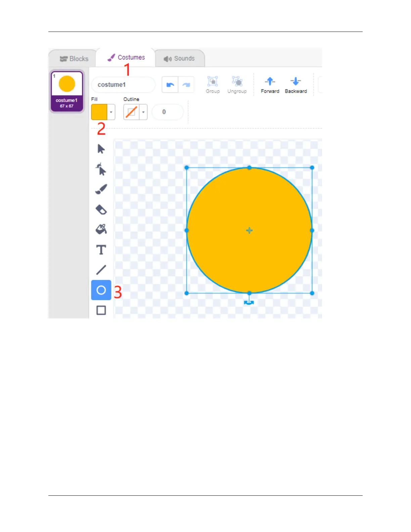This screenshot has width=411, height=532.
Task: Open the Outline color dropdown arrow
Action: coord(143,112)
